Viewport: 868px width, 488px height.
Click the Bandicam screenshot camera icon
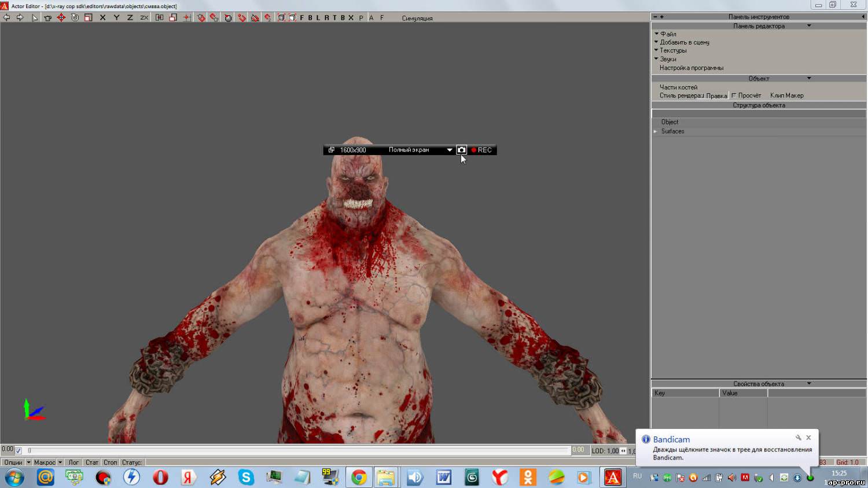[461, 150]
